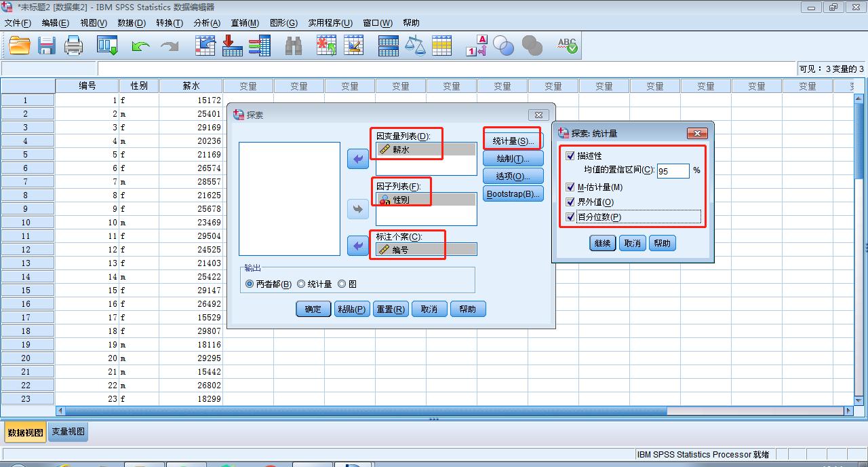Screen dimensions: 868x467
Task: Uncheck the M-估计量 checkbox
Action: [570, 187]
